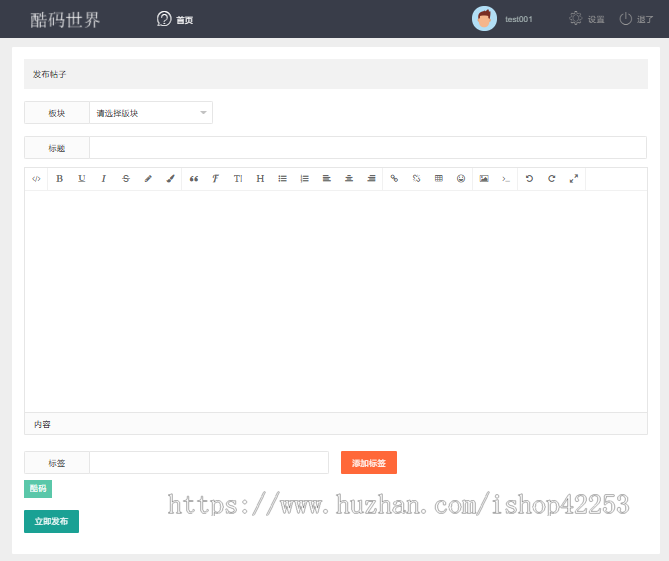This screenshot has width=669, height=561.
Task: Insert unordered bullet list
Action: [x=282, y=179]
